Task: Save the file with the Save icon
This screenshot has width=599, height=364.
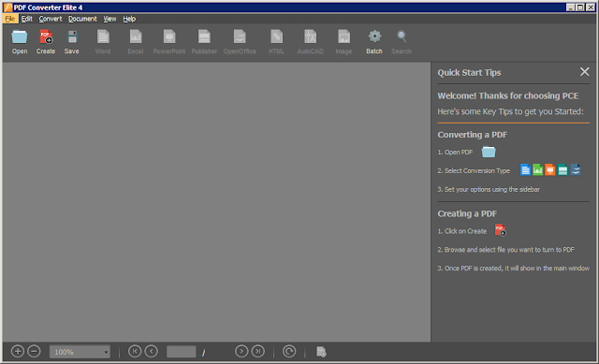Action: [72, 37]
